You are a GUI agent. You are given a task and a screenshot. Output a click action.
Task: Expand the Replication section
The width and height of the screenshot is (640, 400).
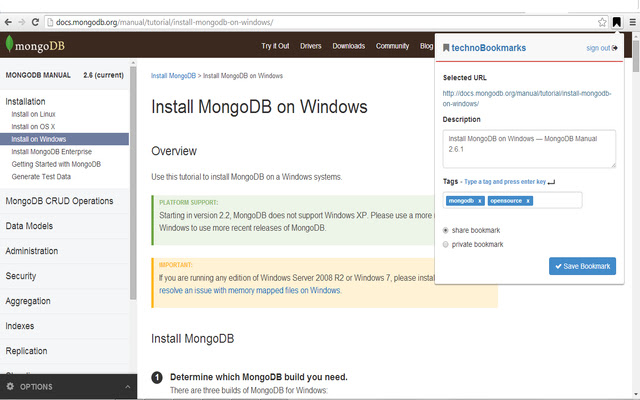coord(27,351)
